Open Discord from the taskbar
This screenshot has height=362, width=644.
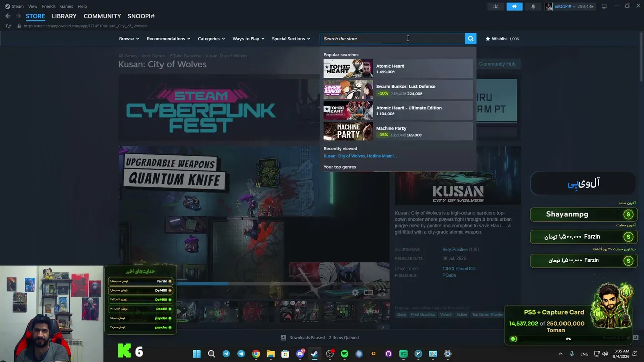click(x=300, y=354)
